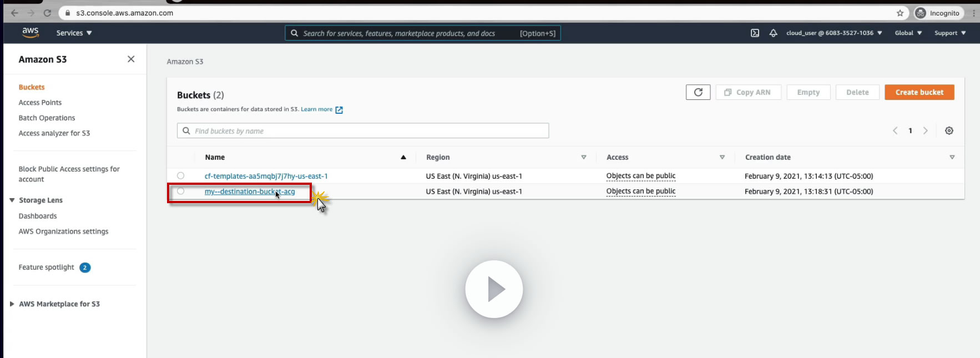The image size is (980, 358).
Task: Open the Global region dropdown
Action: [908, 33]
